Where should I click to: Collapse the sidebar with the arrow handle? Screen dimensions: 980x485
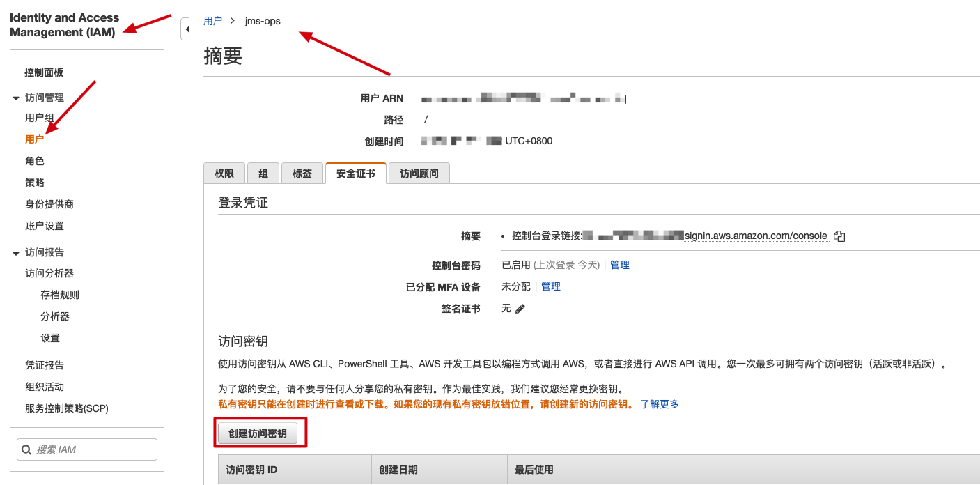[x=186, y=29]
